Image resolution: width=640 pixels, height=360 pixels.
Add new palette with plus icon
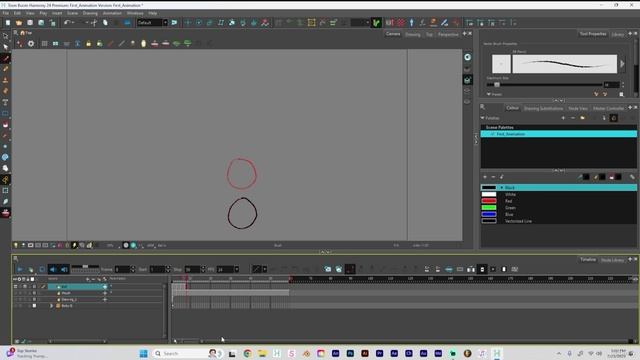[x=563, y=118]
